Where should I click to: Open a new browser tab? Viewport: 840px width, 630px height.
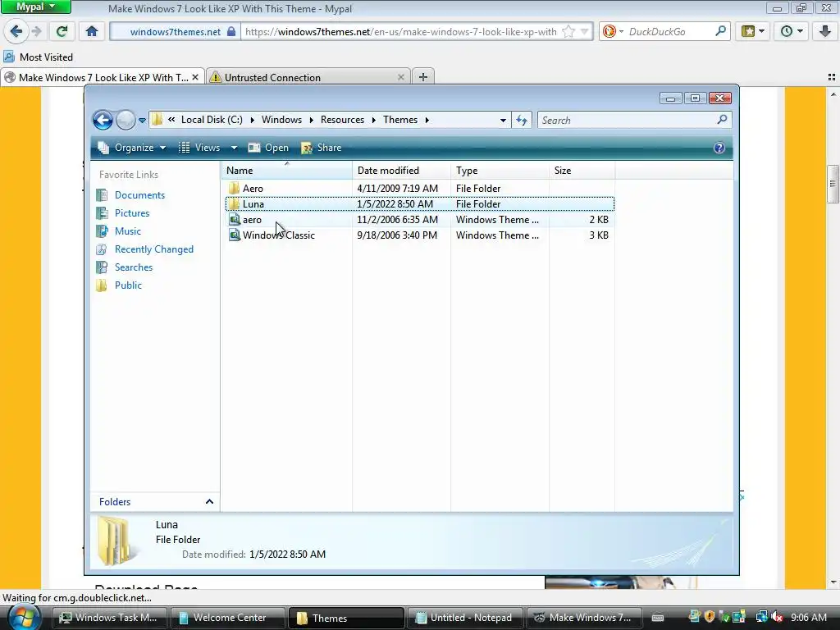pyautogui.click(x=422, y=76)
